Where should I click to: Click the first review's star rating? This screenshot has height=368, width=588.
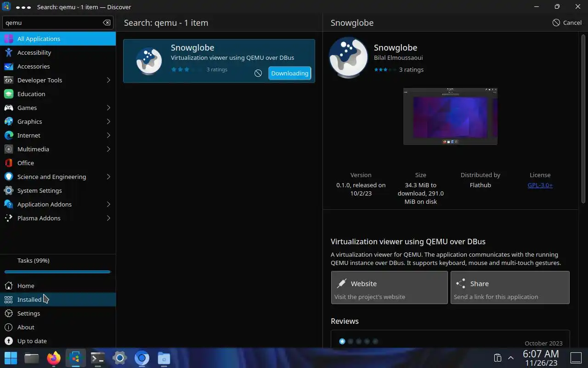tap(358, 341)
